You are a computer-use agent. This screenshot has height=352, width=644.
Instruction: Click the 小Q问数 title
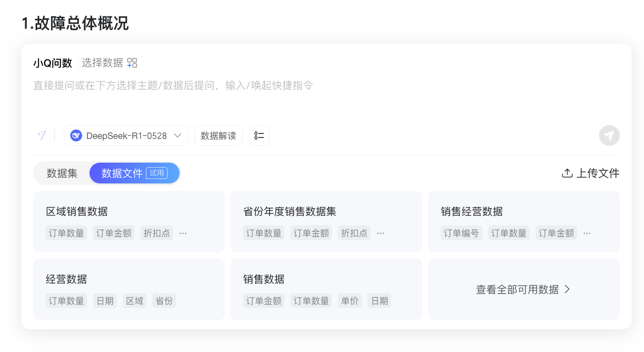tap(52, 63)
